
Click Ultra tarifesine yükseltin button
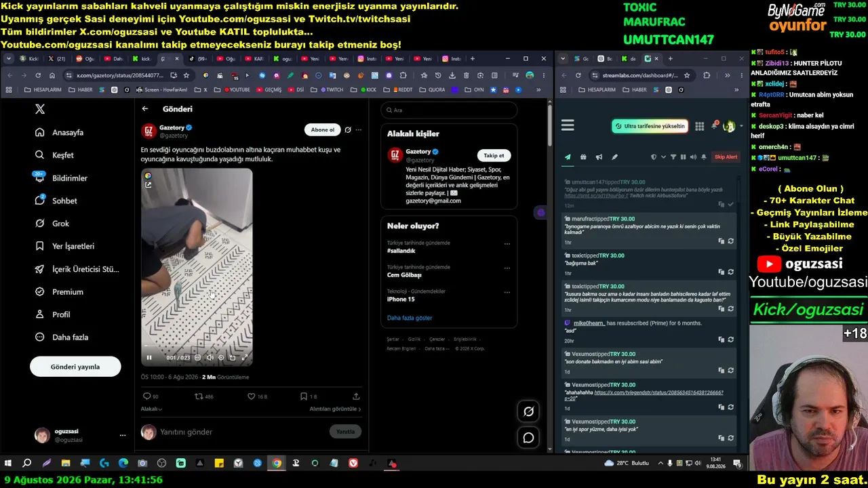pos(650,126)
